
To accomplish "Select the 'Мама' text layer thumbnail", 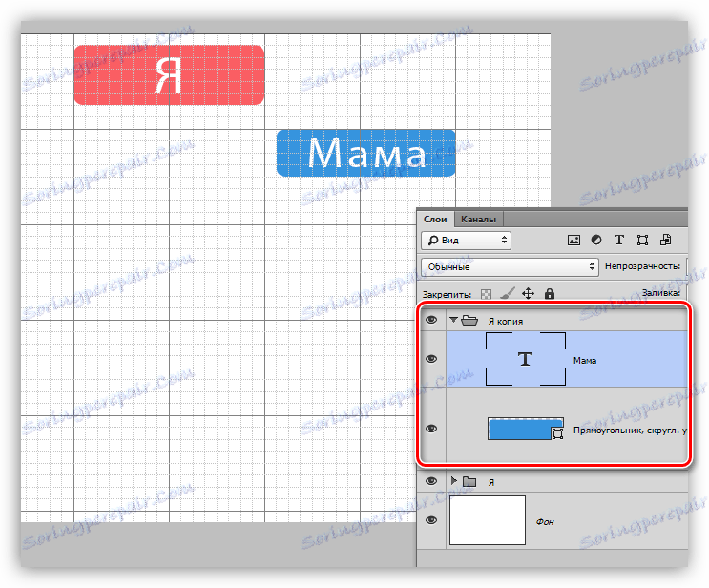I will [526, 359].
